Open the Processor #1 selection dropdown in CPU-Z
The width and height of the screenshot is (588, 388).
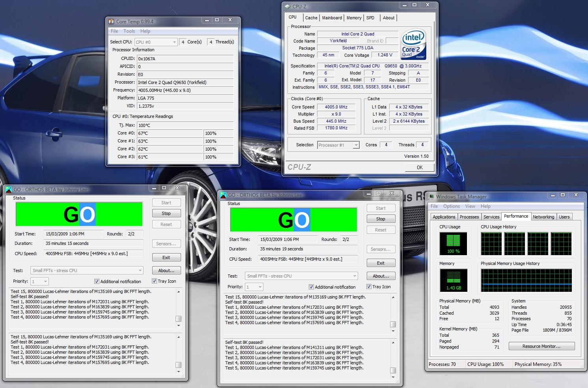click(338, 145)
